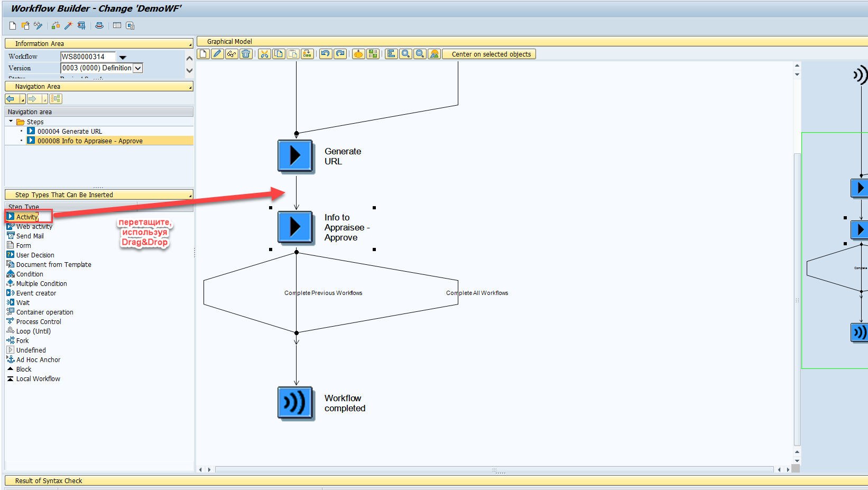868x490 pixels.
Task: Click the workflow container list icon
Action: 117,25
